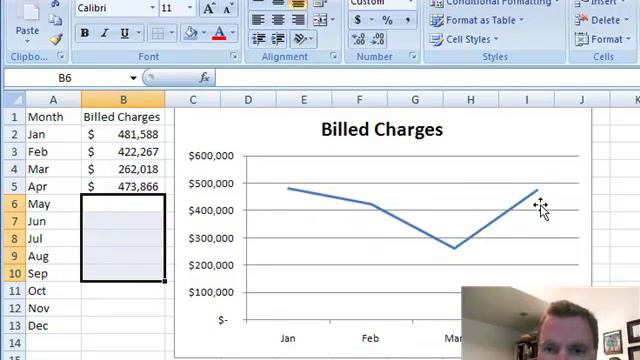Image resolution: width=640 pixels, height=360 pixels.
Task: Select cell containing 481,588
Action: point(123,134)
